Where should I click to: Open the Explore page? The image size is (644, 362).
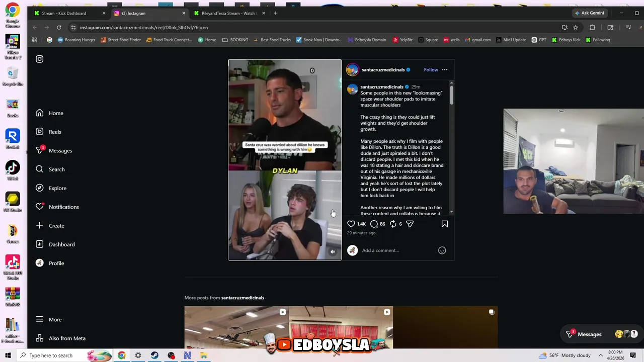[x=51, y=188]
